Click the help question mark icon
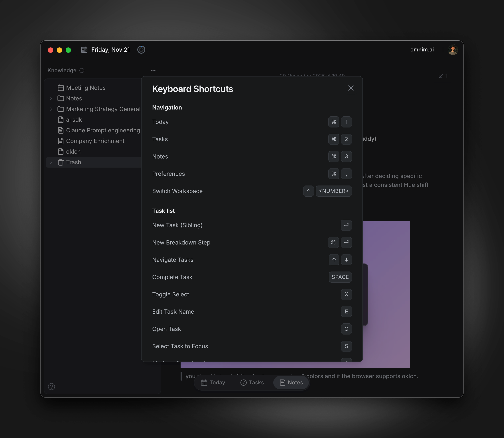Image resolution: width=504 pixels, height=438 pixels. 51,386
